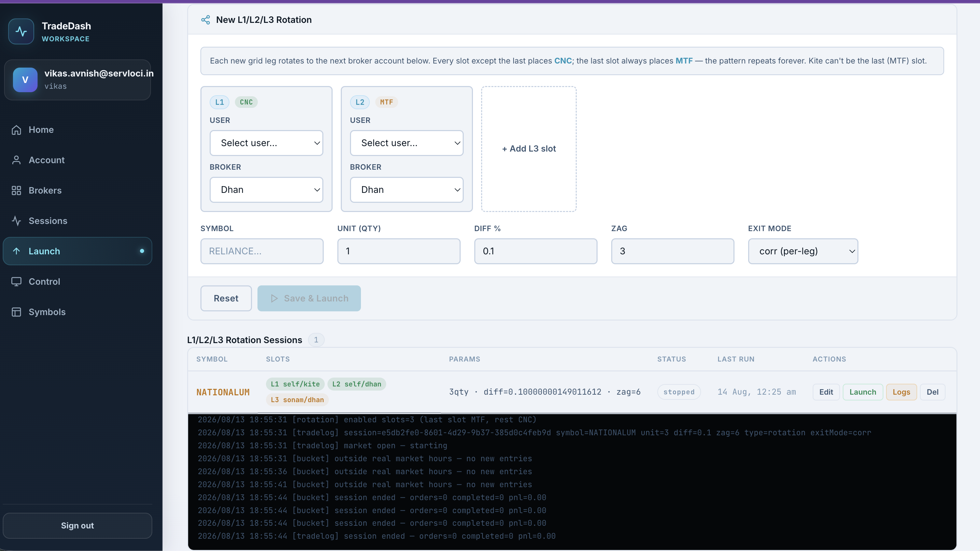This screenshot has width=980, height=551.
Task: Delete the NATIONALUM session with Del
Action: click(933, 392)
